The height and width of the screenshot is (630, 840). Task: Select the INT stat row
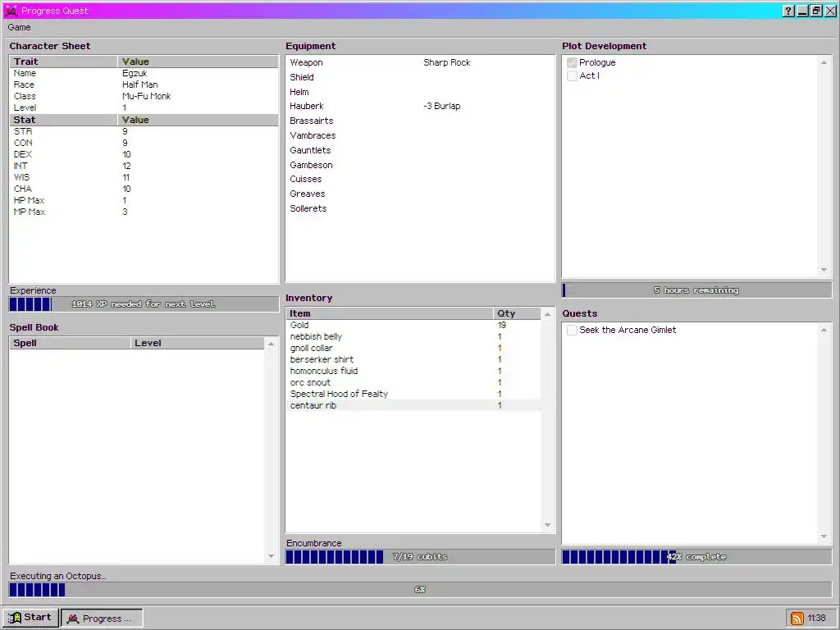point(144,166)
